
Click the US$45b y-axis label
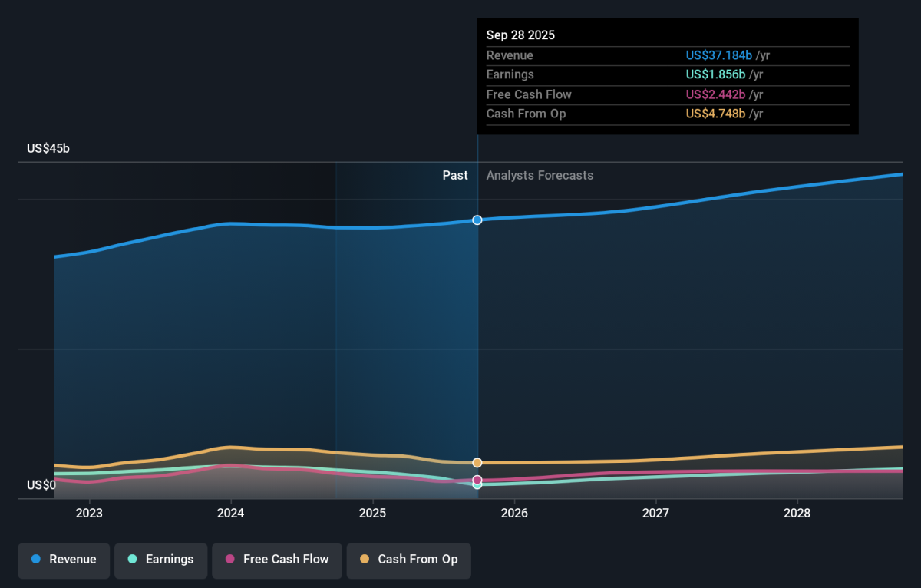(x=48, y=149)
